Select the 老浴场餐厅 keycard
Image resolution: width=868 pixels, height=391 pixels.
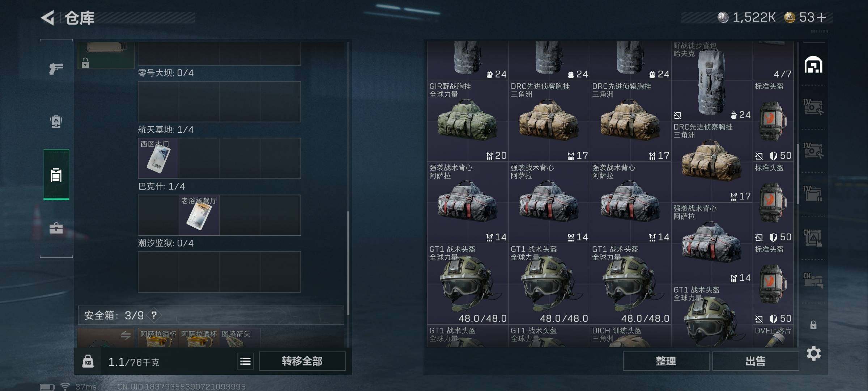[199, 215]
